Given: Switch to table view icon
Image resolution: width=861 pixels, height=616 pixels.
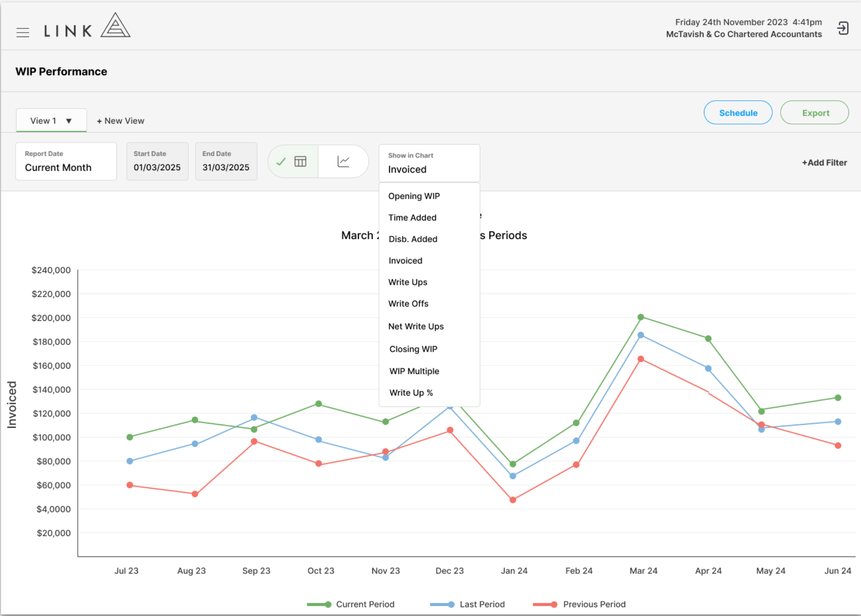Looking at the screenshot, I should [x=300, y=161].
